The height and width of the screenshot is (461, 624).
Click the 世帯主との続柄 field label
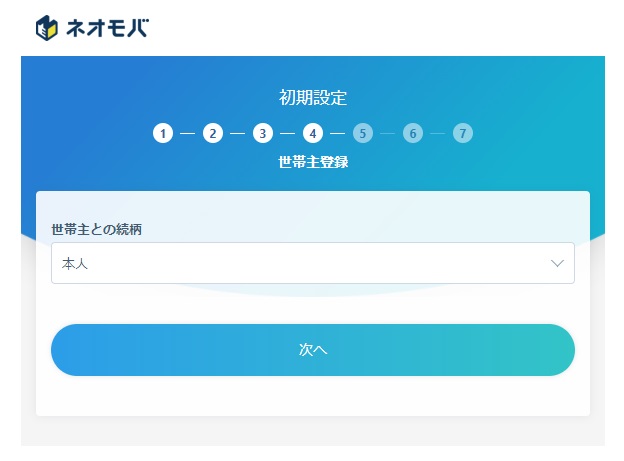pos(96,229)
